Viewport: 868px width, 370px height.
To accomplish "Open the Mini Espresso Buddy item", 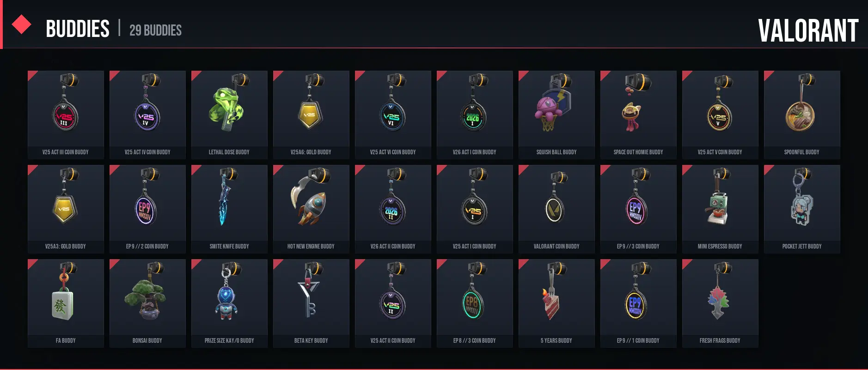I will pyautogui.click(x=720, y=209).
